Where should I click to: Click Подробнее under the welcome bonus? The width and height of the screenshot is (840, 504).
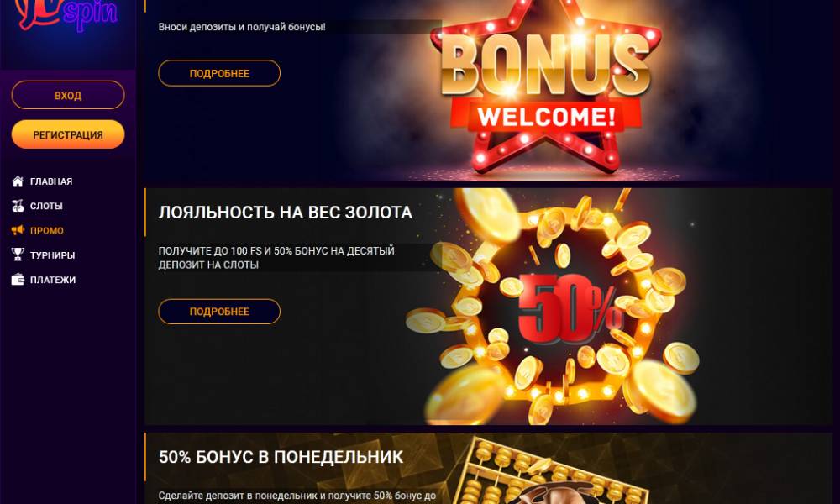point(219,73)
